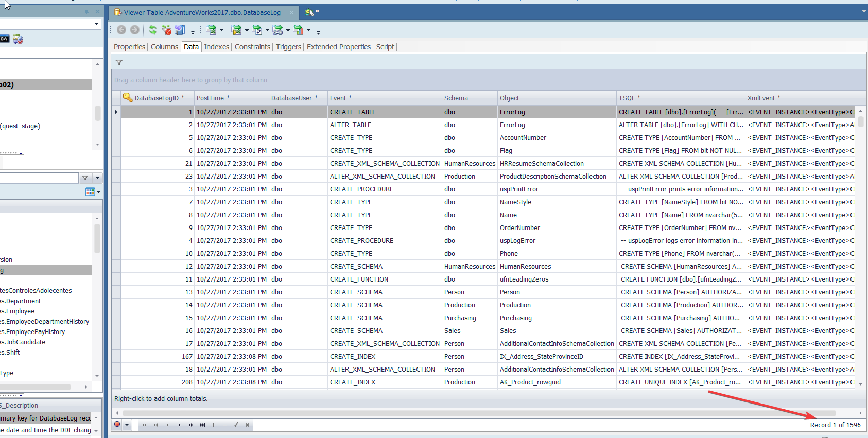The width and height of the screenshot is (868, 438).
Task: Sort by the DatabaseLogID column header
Action: pos(157,98)
